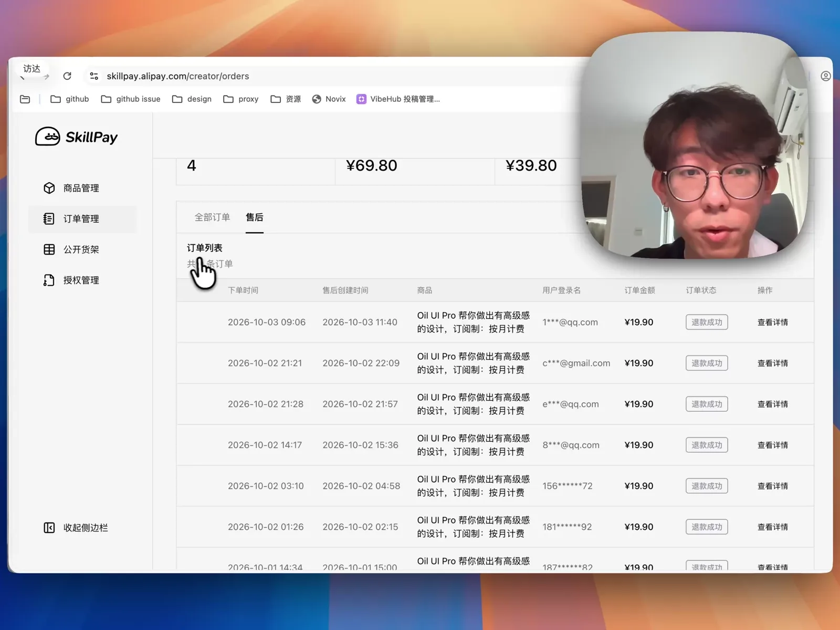Click the 下单时间 column header

(x=243, y=290)
